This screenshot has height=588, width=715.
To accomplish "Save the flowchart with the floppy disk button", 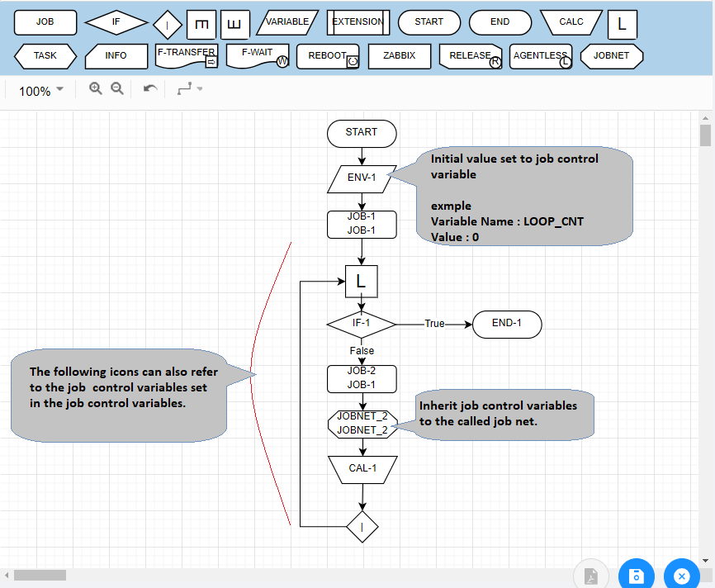I will (x=636, y=576).
